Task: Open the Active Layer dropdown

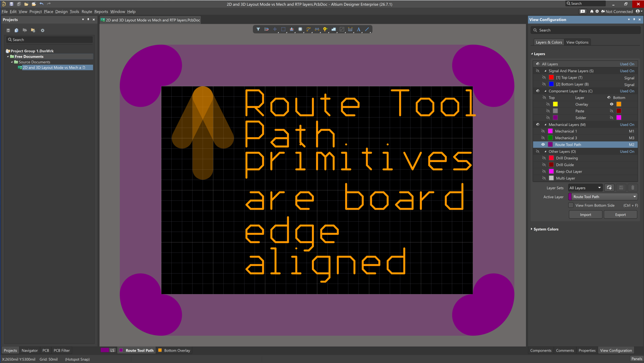Action: 603,197
